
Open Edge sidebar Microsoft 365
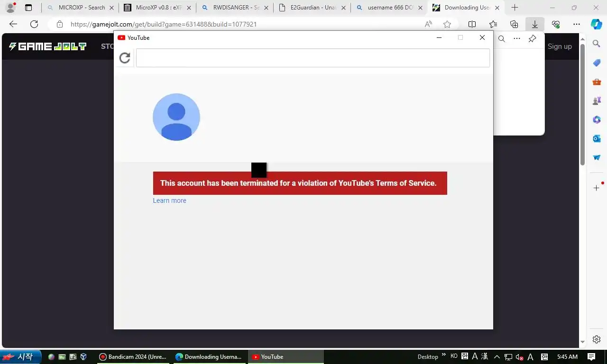597,119
